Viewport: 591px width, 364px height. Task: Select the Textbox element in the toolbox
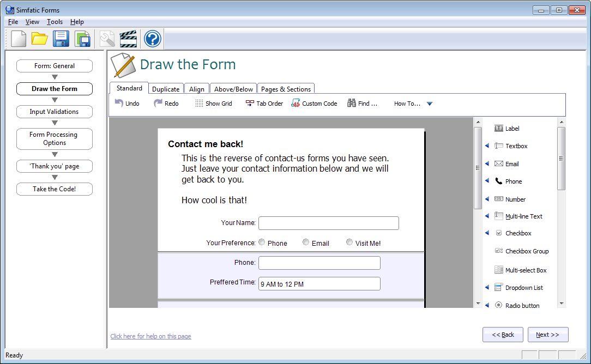[511, 146]
